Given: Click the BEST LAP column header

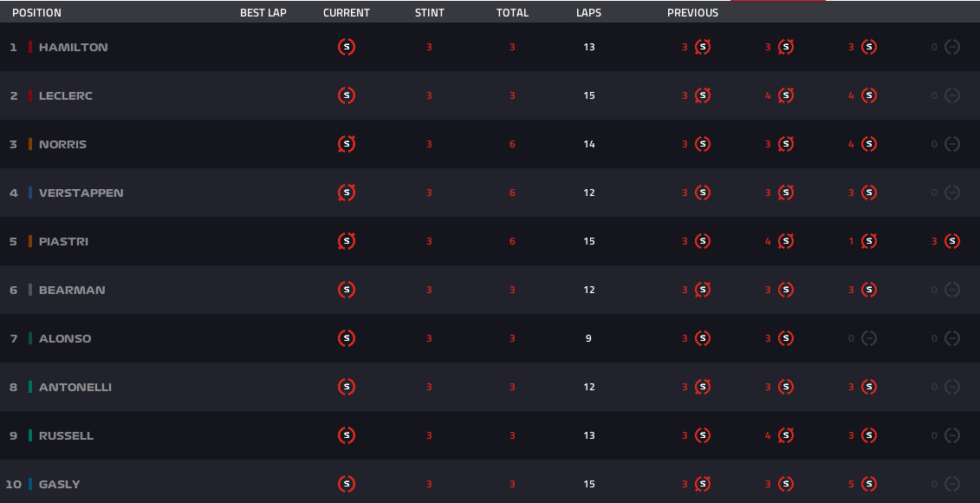Looking at the screenshot, I should pyautogui.click(x=263, y=12).
